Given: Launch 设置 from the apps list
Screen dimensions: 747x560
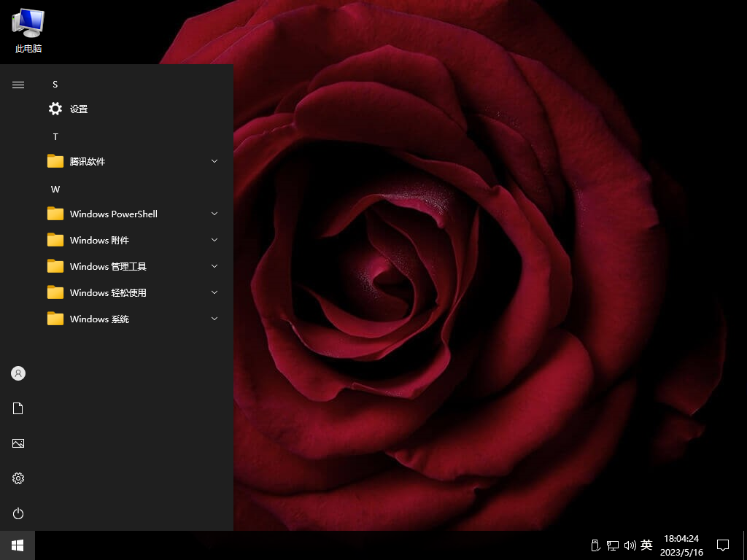Looking at the screenshot, I should [x=79, y=109].
